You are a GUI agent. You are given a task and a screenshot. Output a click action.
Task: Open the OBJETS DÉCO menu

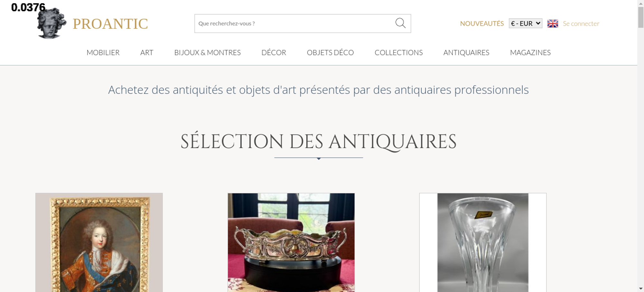pos(330,53)
